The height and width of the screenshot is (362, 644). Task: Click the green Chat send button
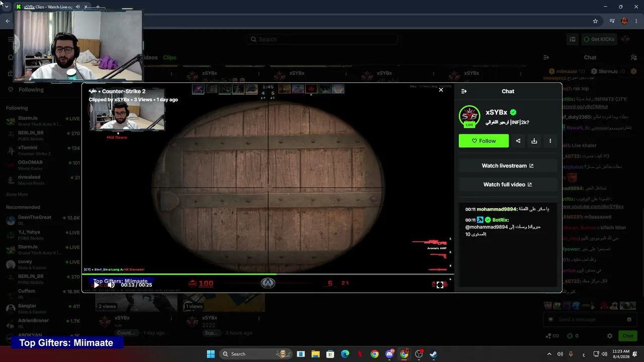(627, 336)
